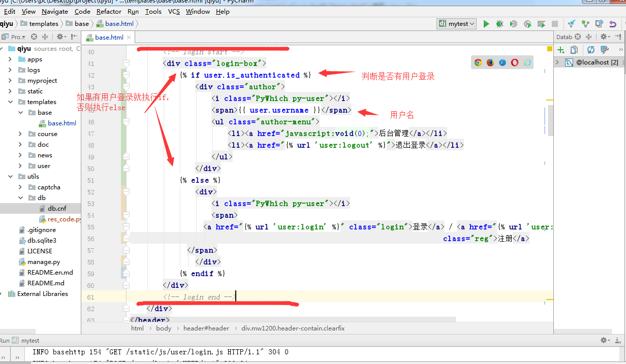Hide the Project tool window
The height and width of the screenshot is (364, 626).
coord(74,37)
